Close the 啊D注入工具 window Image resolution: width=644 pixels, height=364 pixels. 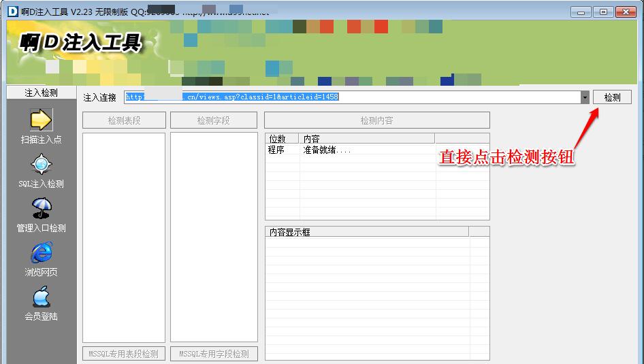point(626,12)
